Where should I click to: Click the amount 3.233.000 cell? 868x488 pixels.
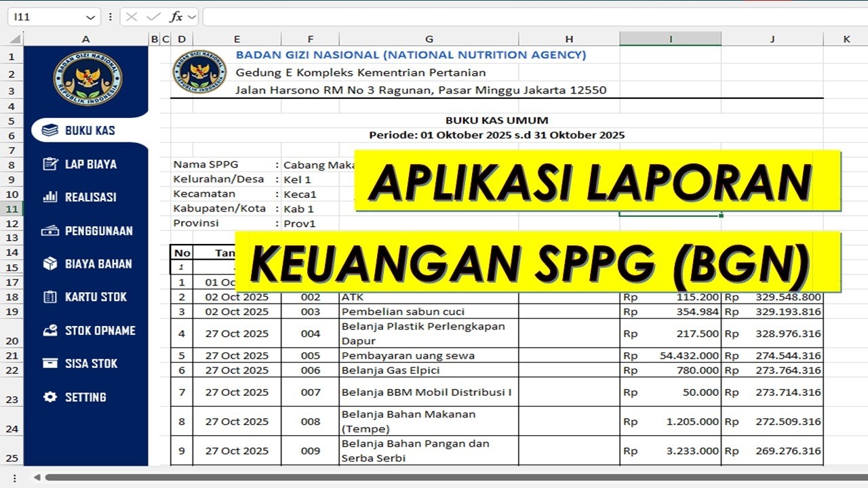pos(671,451)
